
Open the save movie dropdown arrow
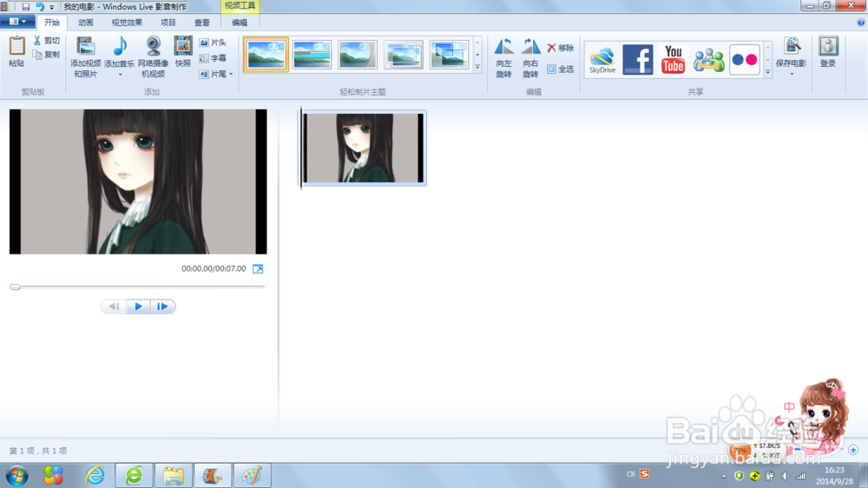coord(792,74)
